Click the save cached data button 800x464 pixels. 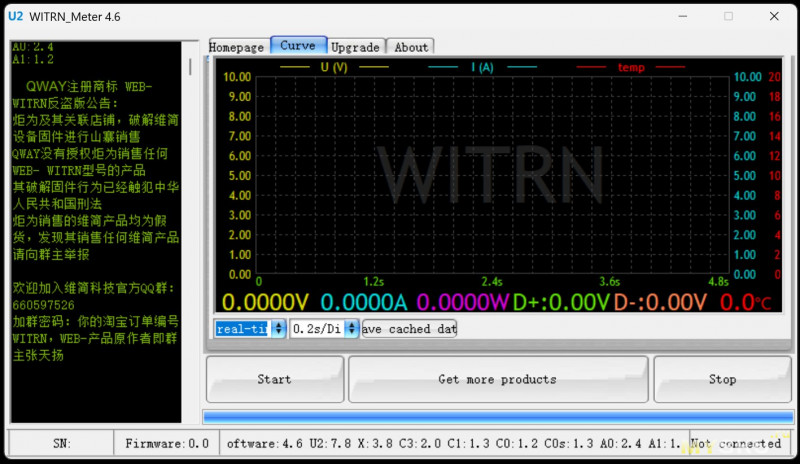409,329
